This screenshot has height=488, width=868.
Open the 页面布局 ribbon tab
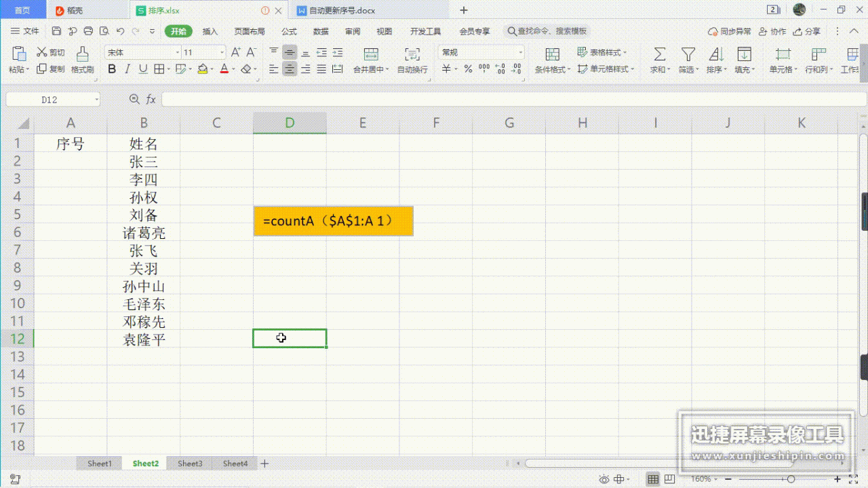coord(250,31)
